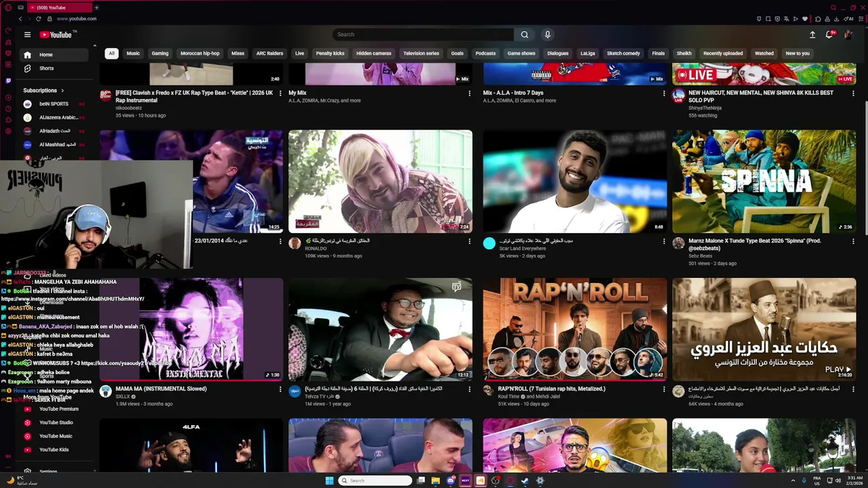The height and width of the screenshot is (488, 868).
Task: Open options for Clavish x Fredo beat video
Action: (280, 94)
